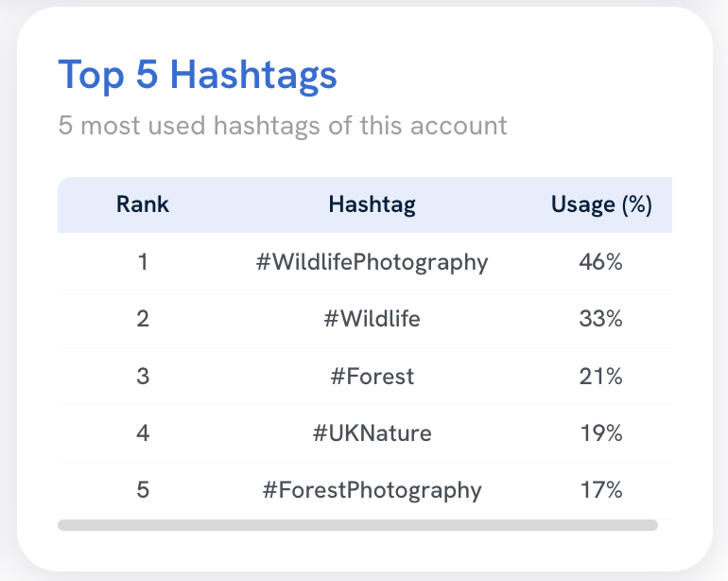Click rank number 1 cell

(x=143, y=262)
